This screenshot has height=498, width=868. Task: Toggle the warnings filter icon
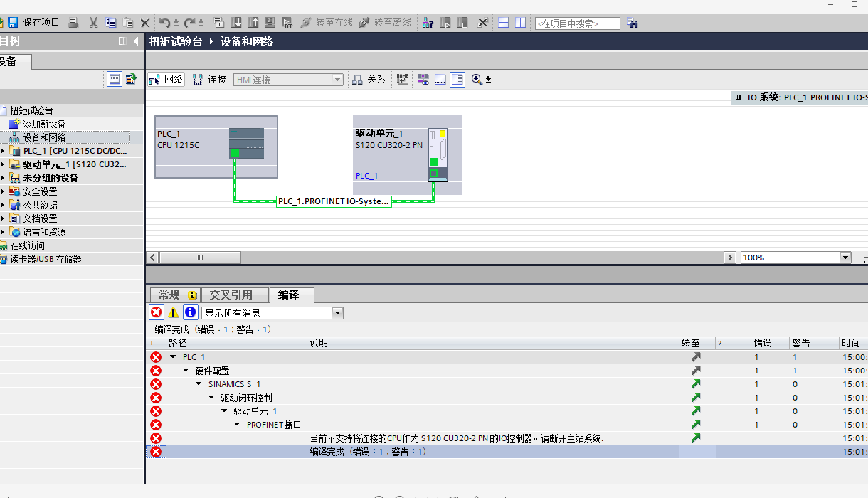coord(173,312)
